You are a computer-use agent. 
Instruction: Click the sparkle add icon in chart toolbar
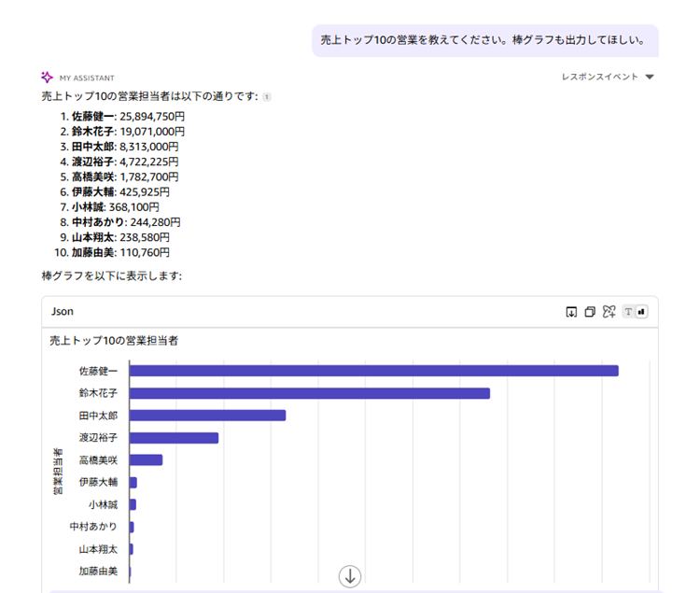coord(609,312)
